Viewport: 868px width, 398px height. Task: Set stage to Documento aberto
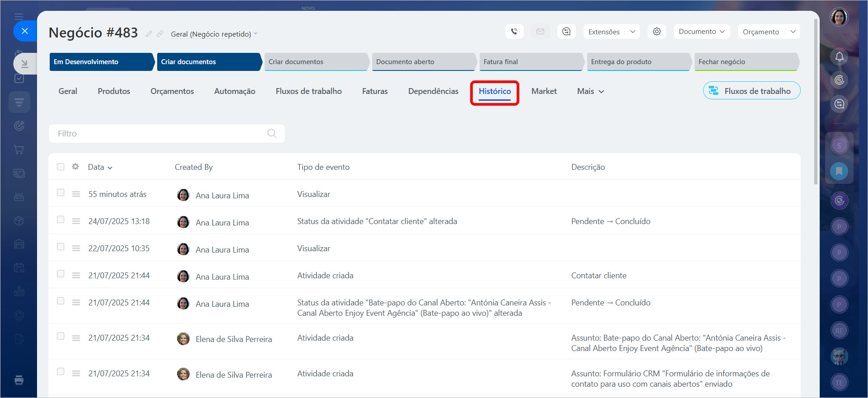tap(424, 62)
